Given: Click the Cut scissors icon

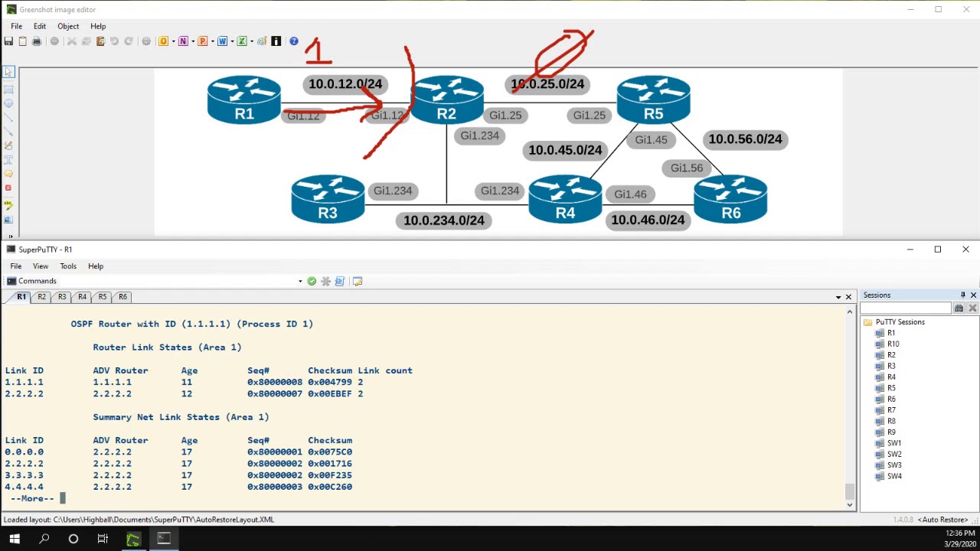Looking at the screenshot, I should [x=71, y=41].
